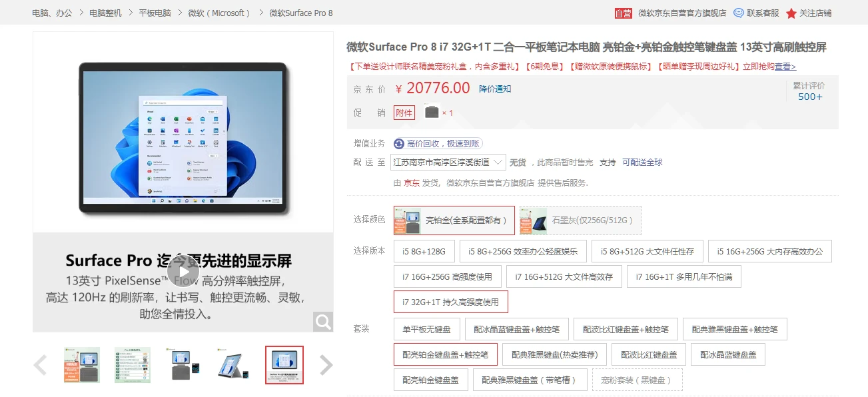Click the 降价通知 link
Viewport: 868px width, 397px height.
[x=495, y=89]
